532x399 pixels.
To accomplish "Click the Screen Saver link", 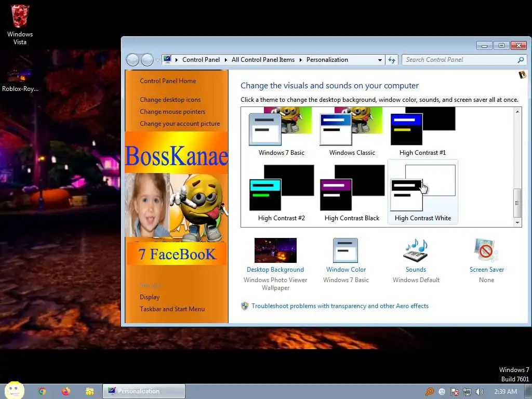I will coord(486,270).
